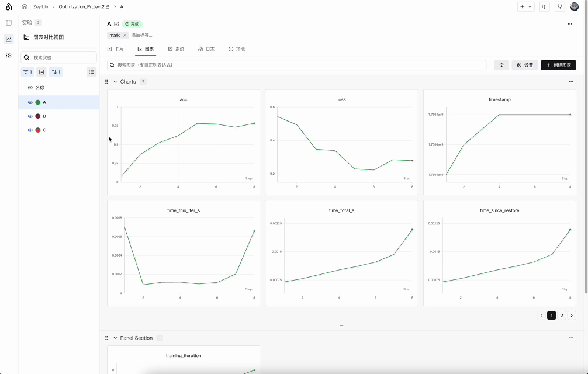Hide experiment C using its eye icon
This screenshot has width=588, height=374.
[x=30, y=130]
